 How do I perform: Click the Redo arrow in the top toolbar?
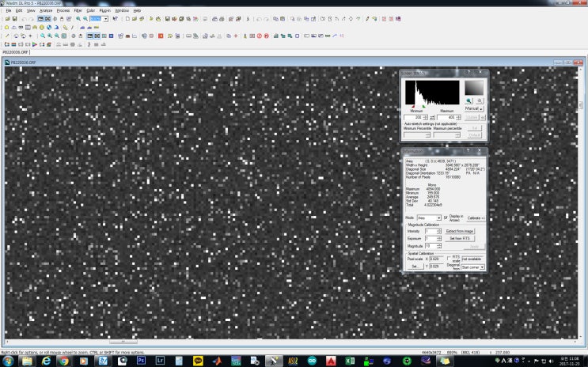[31, 19]
